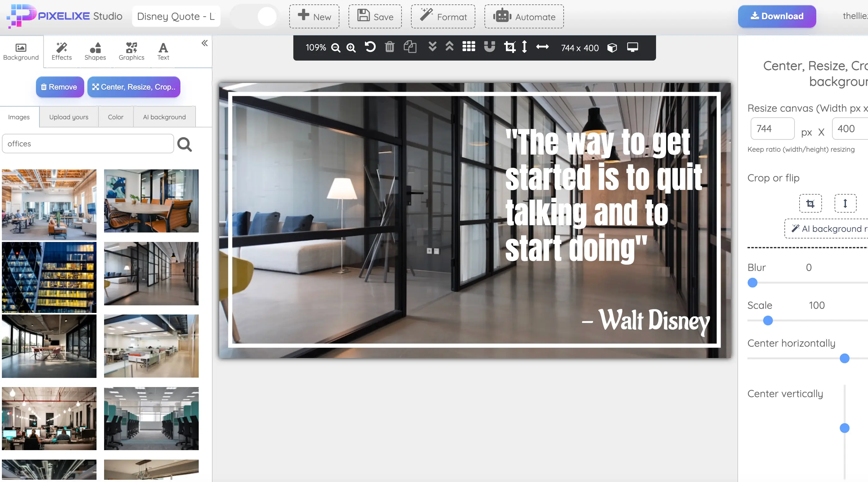Duplicate the selected element

(410, 48)
